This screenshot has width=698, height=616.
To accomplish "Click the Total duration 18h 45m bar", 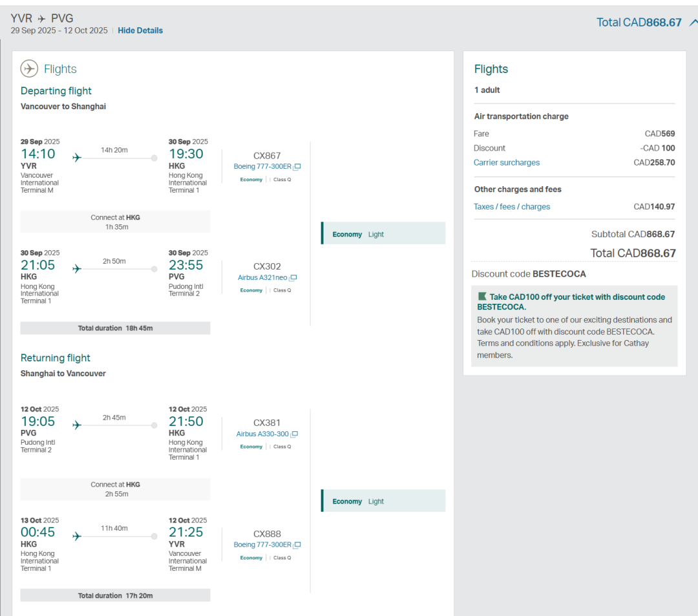I will pyautogui.click(x=115, y=328).
